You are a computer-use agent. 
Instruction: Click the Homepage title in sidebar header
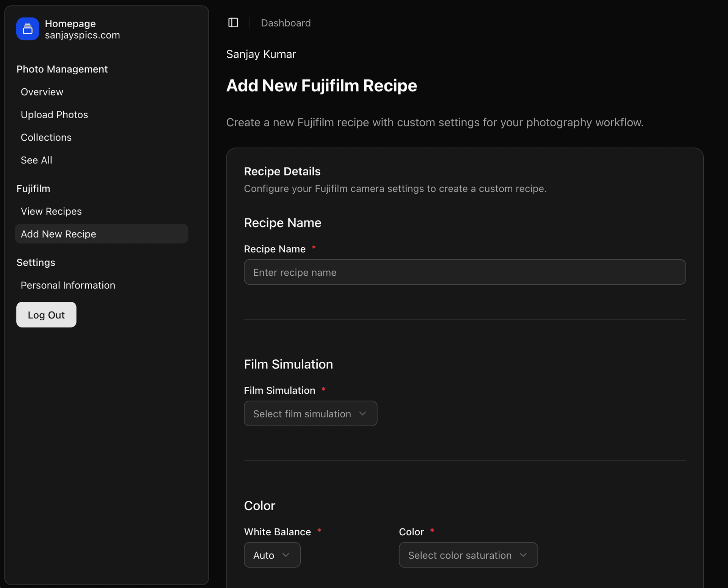[71, 24]
